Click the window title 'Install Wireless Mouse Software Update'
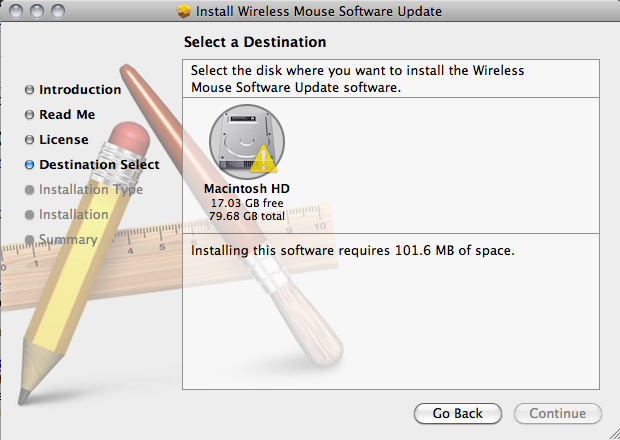Screen dimensions: 620x440 pyautogui.click(x=319, y=11)
